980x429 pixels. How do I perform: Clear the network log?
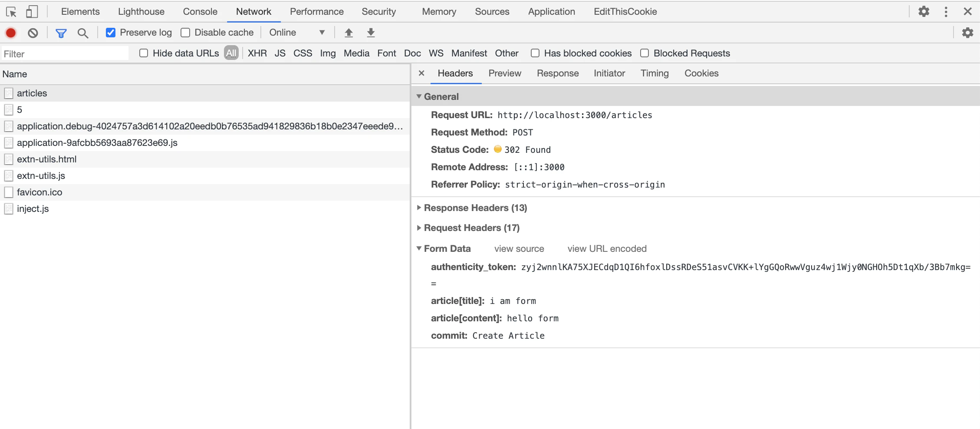pyautogui.click(x=33, y=33)
